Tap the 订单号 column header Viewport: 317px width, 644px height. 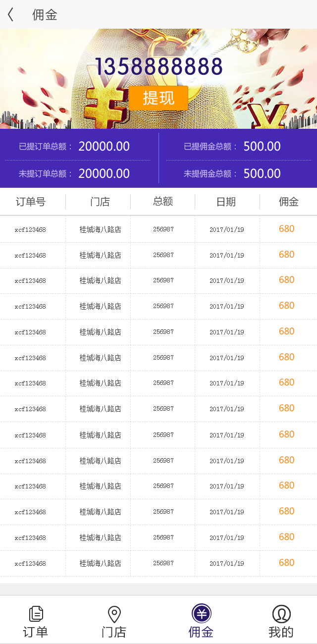point(31,202)
